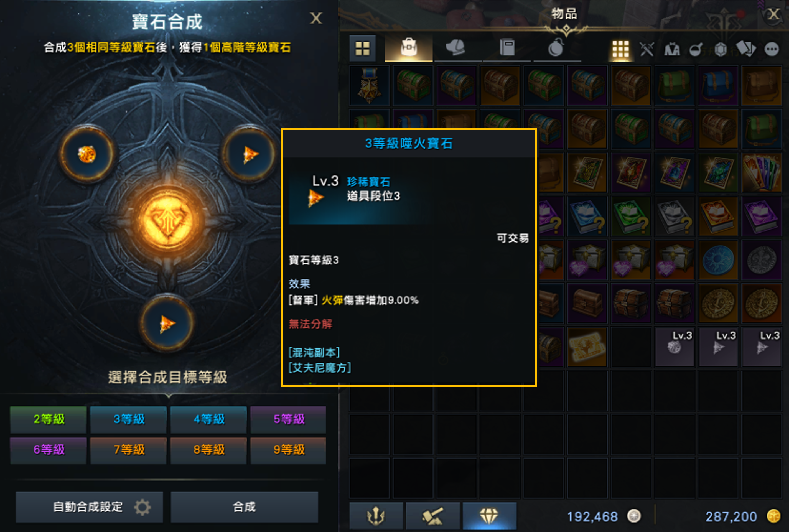The height and width of the screenshot is (532, 789).
Task: Show all items with the grid filter
Action: tap(620, 49)
